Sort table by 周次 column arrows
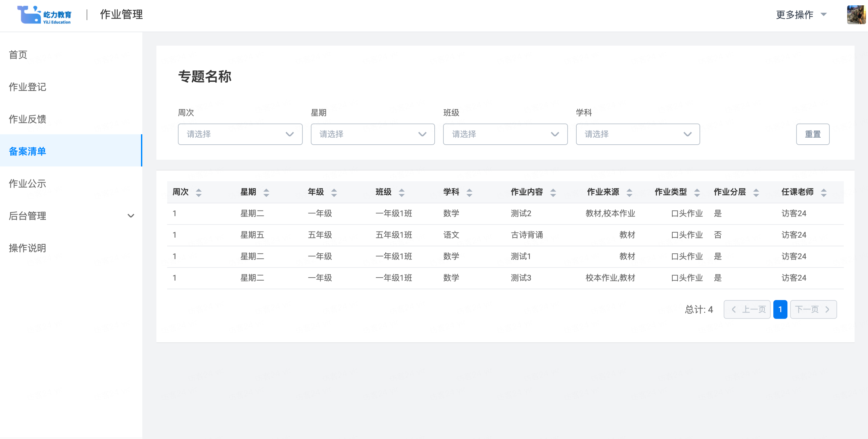868x439 pixels. [198, 192]
